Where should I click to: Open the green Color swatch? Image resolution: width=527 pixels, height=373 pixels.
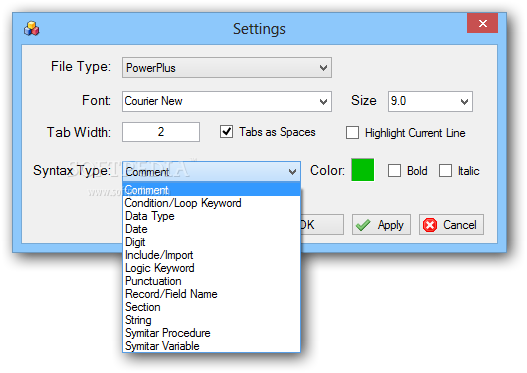pos(362,170)
